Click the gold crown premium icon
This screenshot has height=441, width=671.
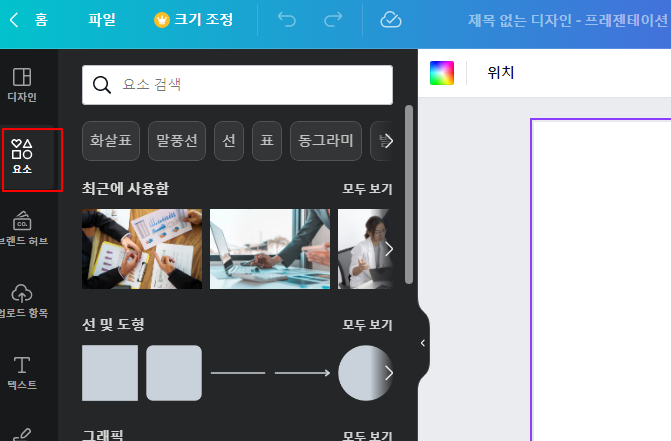tap(162, 20)
